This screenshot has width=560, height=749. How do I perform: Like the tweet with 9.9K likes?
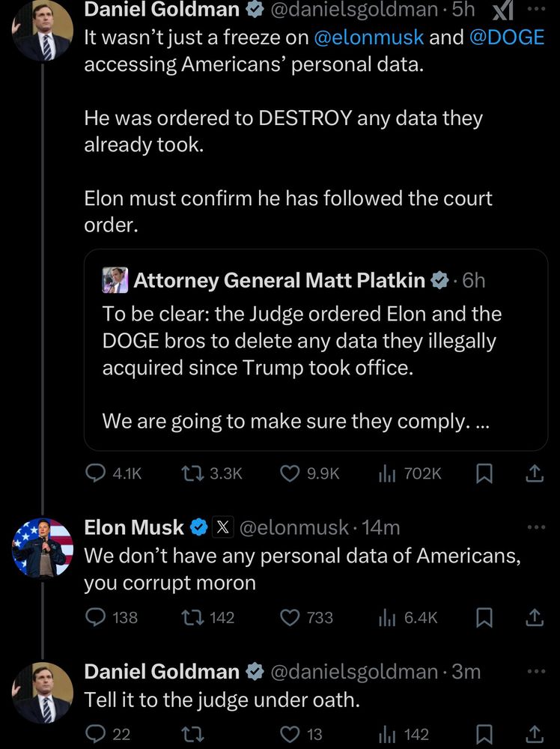pos(290,473)
